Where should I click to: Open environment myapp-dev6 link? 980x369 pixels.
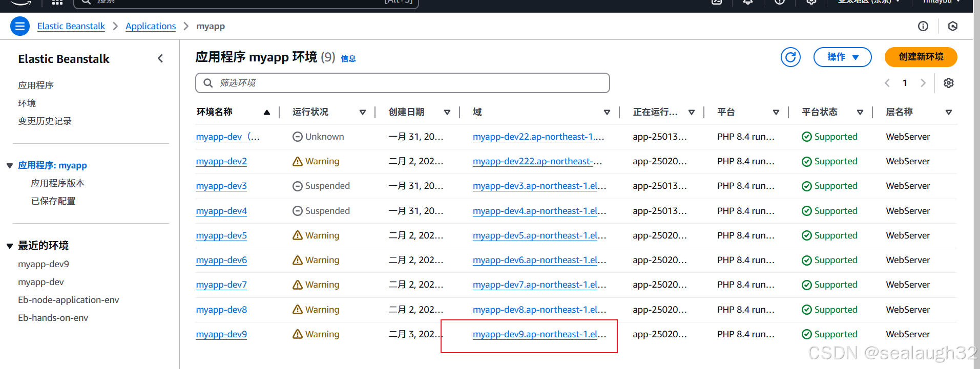click(221, 260)
